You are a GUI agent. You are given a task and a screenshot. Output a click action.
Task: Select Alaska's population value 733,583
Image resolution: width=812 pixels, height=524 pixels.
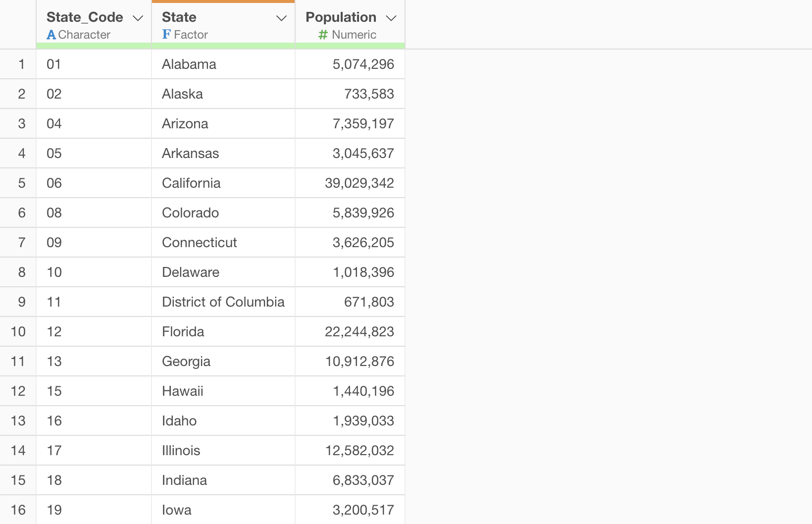pyautogui.click(x=369, y=94)
